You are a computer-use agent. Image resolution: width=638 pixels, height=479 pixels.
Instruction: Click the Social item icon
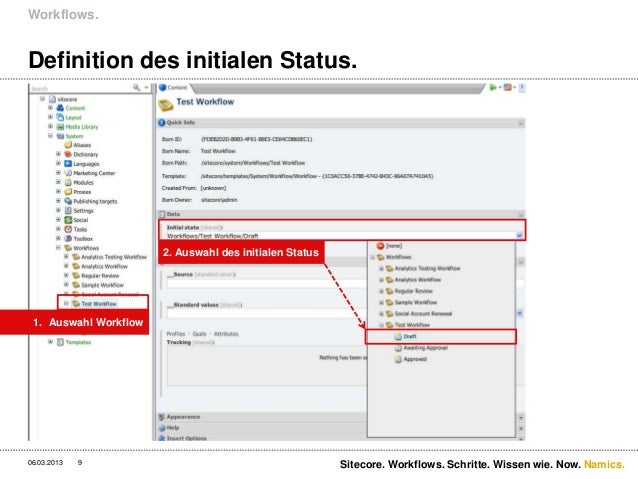pos(68,220)
